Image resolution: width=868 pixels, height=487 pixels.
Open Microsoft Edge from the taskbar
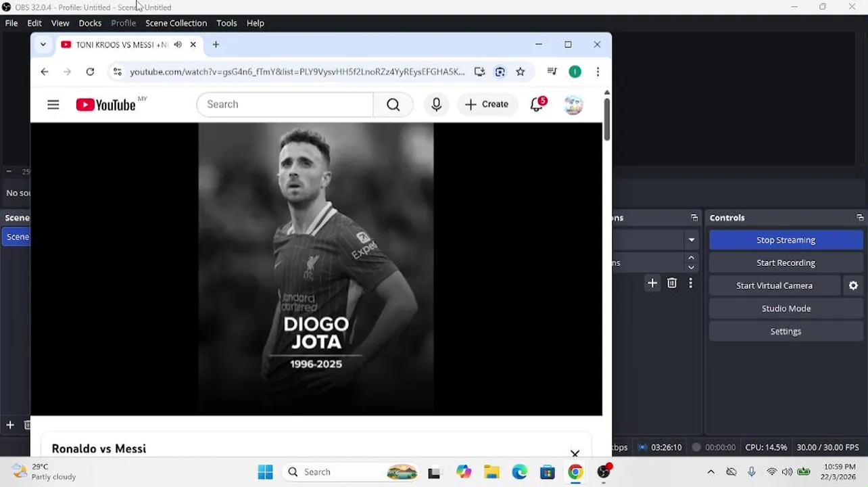[x=519, y=472]
